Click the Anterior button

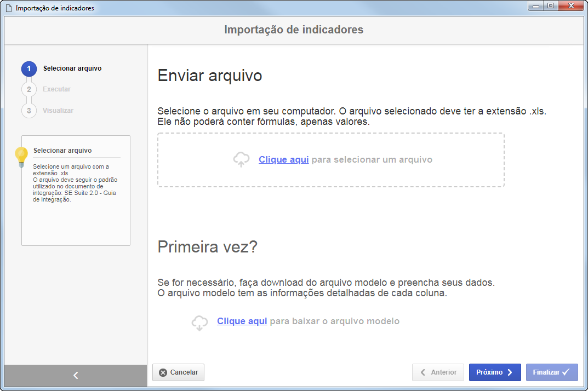[438, 372]
